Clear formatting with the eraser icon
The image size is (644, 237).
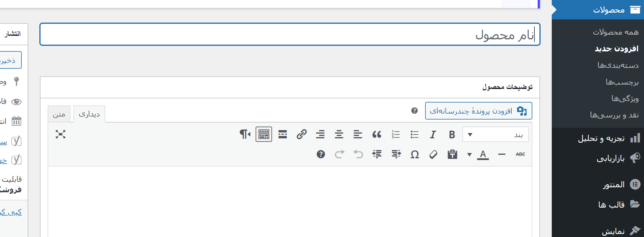[x=433, y=154]
